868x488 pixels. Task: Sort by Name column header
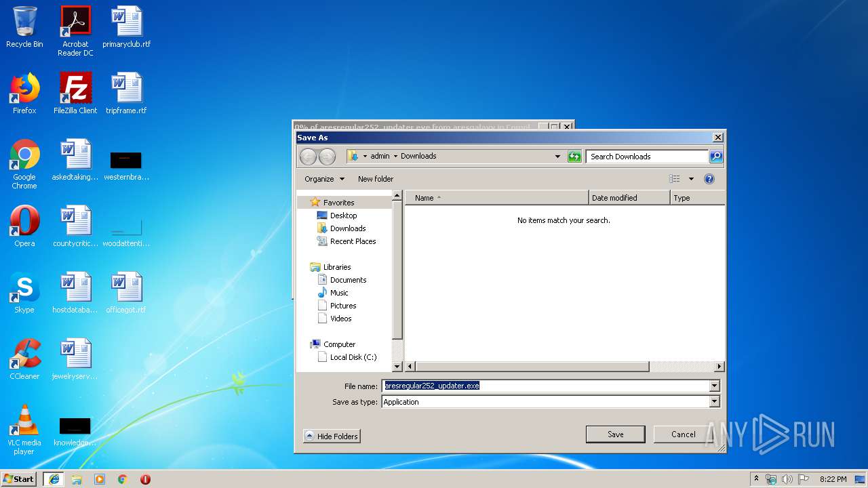pyautogui.click(x=496, y=198)
